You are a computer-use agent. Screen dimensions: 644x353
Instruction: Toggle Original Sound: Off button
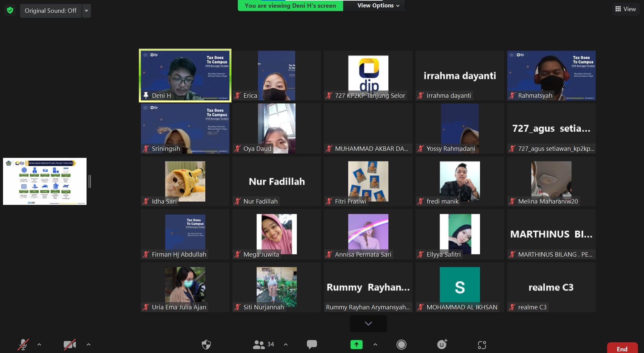[x=51, y=11]
